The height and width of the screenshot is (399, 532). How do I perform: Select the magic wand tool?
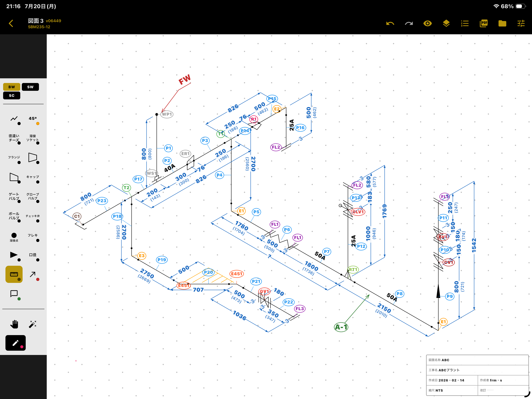(33, 324)
